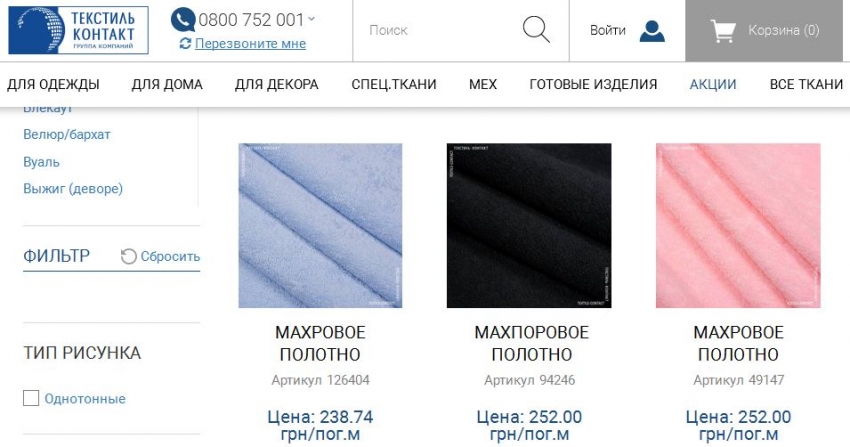850x447 pixels.
Task: Open the Все ткани menu
Action: (806, 85)
